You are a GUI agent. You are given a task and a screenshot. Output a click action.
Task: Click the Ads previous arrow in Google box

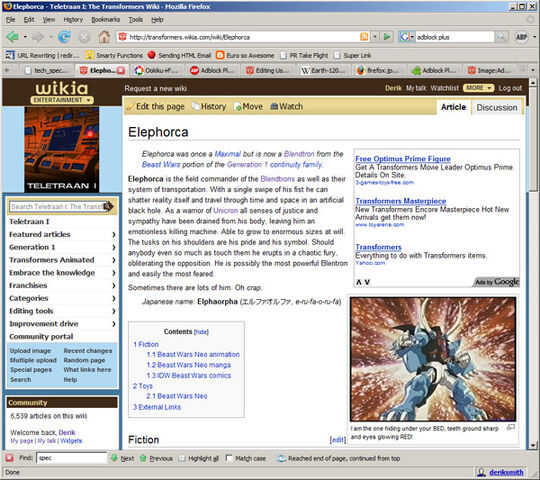pos(359,282)
